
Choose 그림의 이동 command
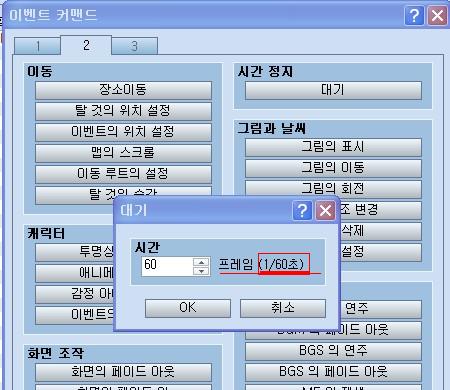tap(333, 168)
